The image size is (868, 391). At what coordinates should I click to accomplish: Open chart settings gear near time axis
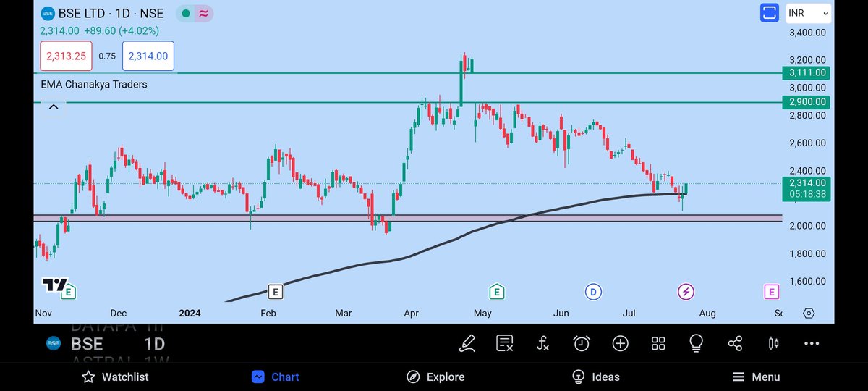point(809,313)
